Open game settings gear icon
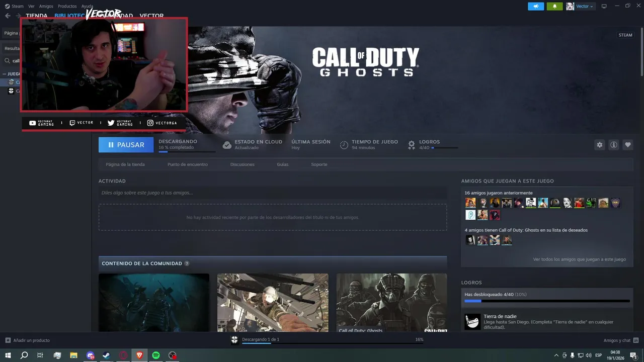This screenshot has width=644, height=362. click(599, 145)
